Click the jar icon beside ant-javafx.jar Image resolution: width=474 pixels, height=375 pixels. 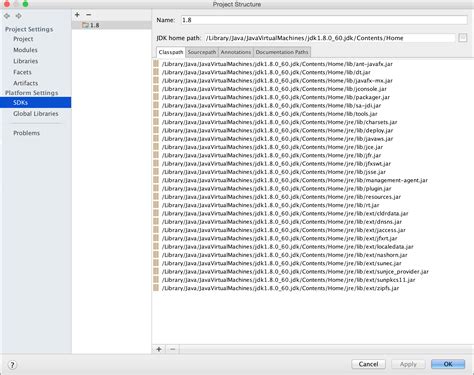[x=156, y=64]
